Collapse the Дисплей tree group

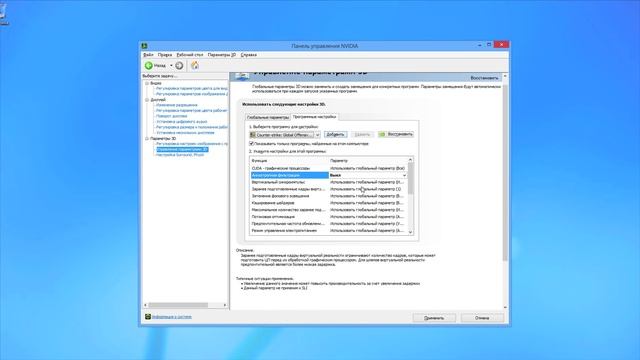147,100
